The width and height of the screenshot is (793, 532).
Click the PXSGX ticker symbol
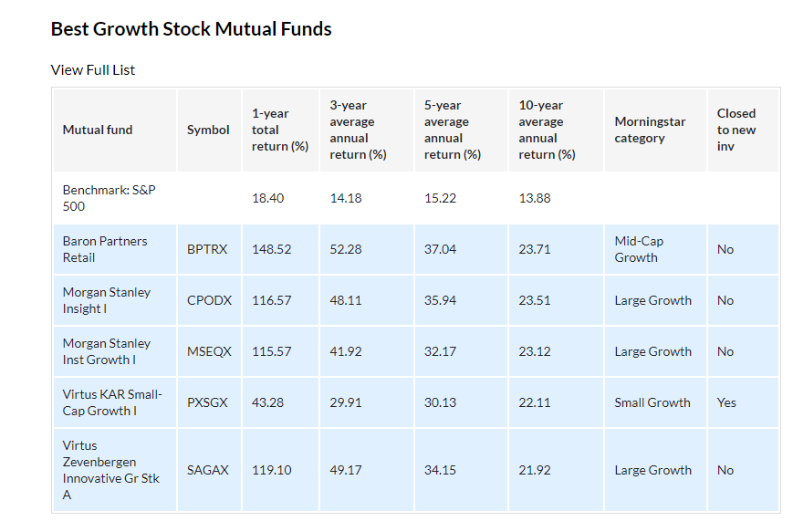point(208,402)
